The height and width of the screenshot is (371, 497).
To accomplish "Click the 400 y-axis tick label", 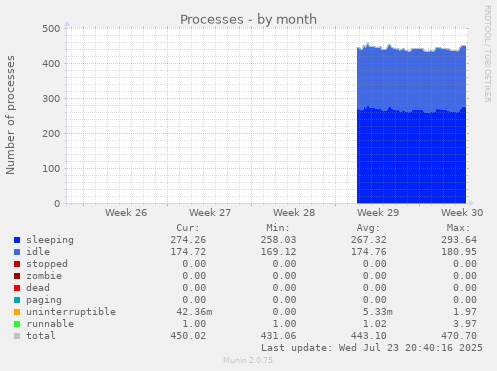I will pos(51,64).
